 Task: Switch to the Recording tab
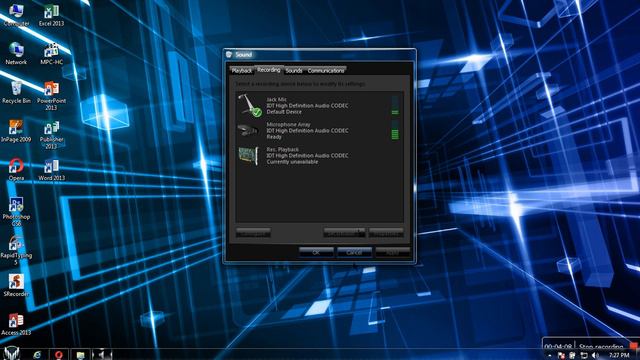coord(269,70)
